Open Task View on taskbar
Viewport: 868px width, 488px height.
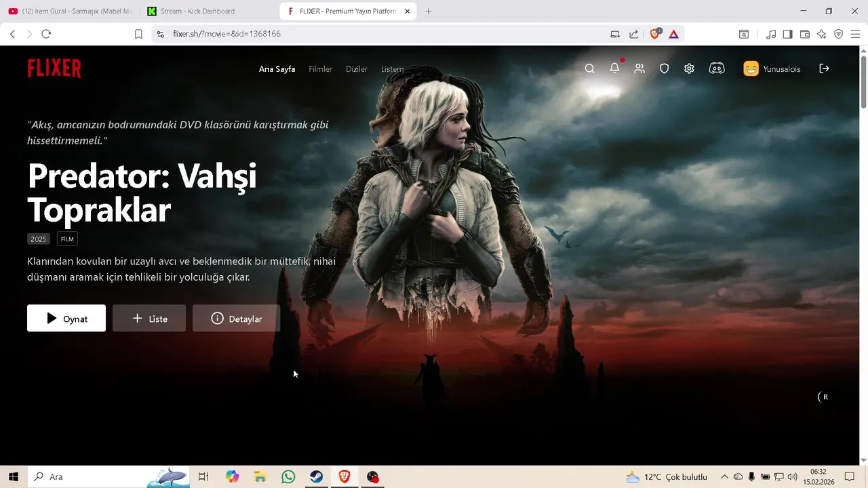pos(203,476)
